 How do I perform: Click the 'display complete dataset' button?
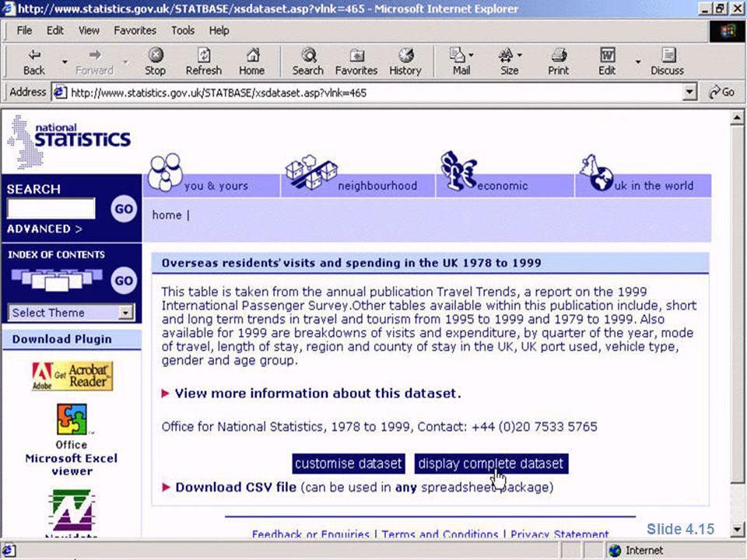491,464
